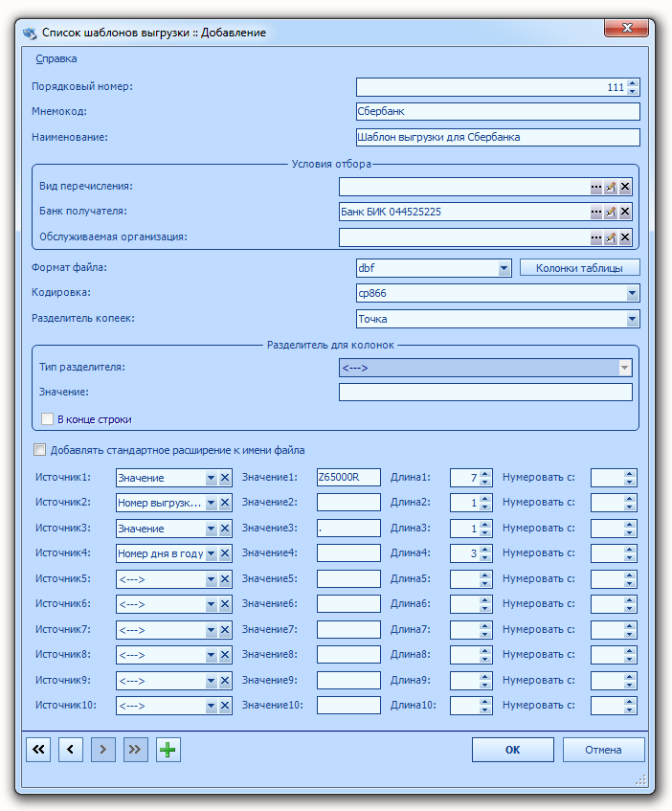Viewport: 672px width, 811px height.
Task: Edit the Банк получателя entry
Action: (611, 212)
